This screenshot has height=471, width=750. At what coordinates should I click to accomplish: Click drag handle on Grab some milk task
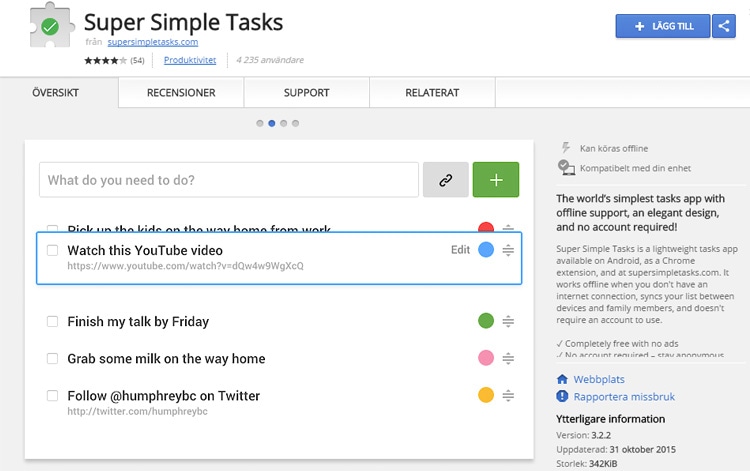508,358
